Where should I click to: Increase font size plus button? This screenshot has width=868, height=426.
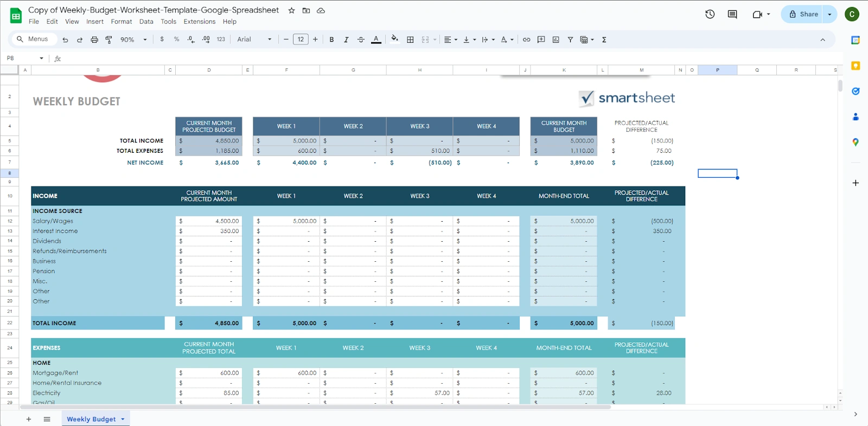point(315,40)
